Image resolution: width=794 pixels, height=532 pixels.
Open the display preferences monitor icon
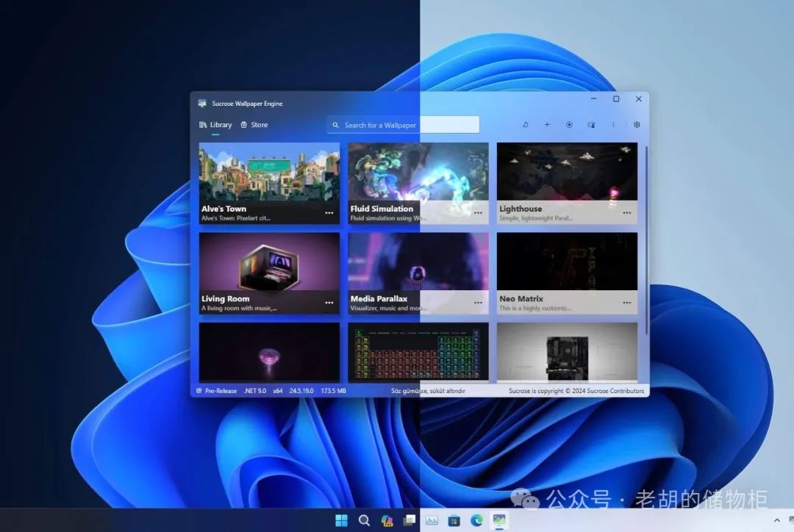(x=591, y=124)
